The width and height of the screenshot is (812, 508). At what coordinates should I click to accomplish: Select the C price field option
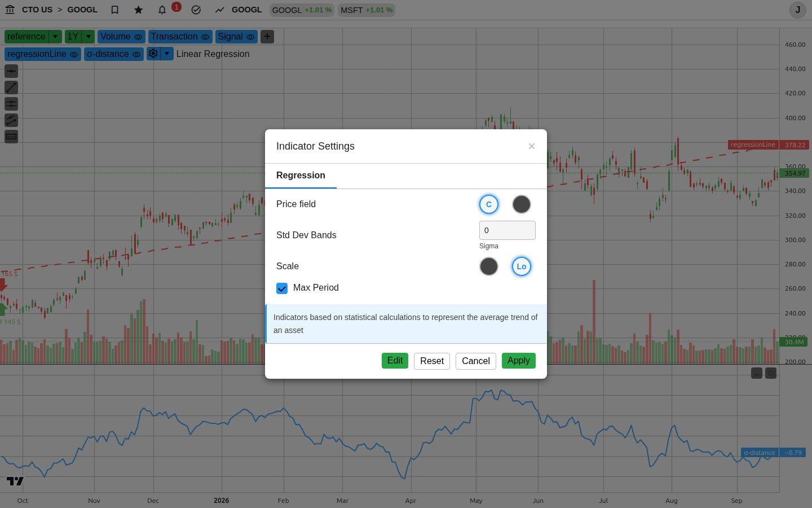489,204
